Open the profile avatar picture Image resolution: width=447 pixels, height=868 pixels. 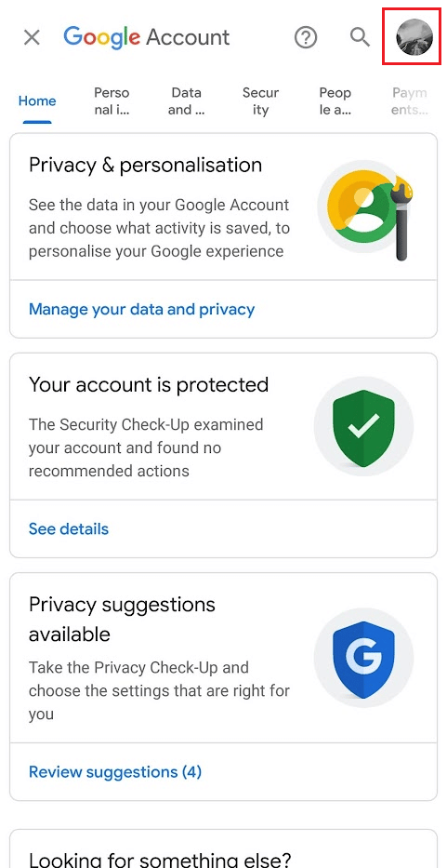tap(414, 37)
